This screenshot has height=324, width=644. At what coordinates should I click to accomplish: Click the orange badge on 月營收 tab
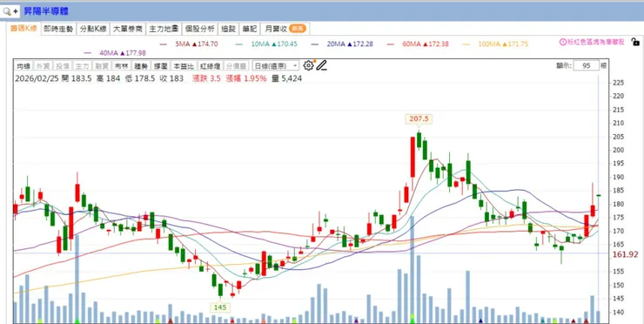click(297, 29)
